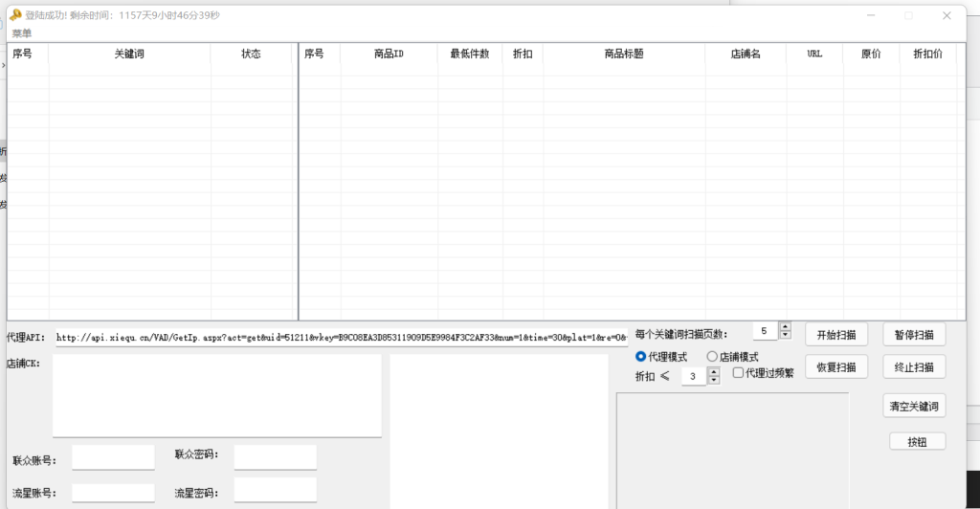This screenshot has width=980, height=509.
Task: Stop scanning with the 终止扫描 button
Action: pyautogui.click(x=914, y=366)
